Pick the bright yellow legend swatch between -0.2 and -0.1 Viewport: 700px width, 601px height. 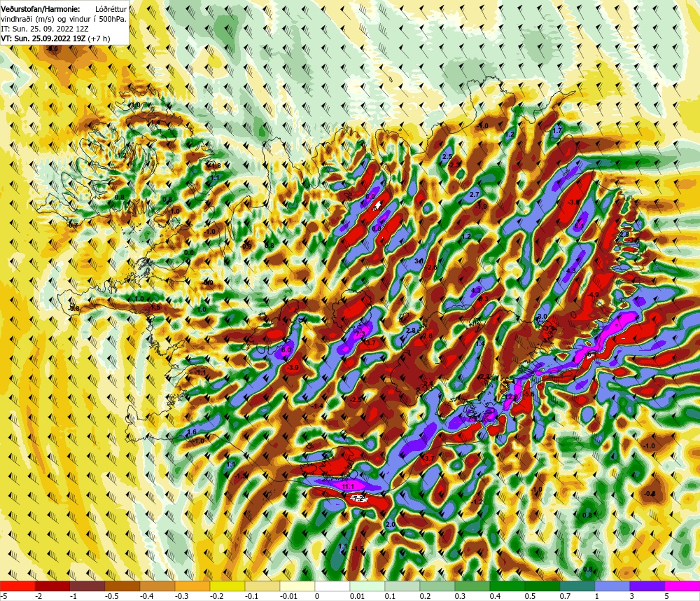point(227,586)
